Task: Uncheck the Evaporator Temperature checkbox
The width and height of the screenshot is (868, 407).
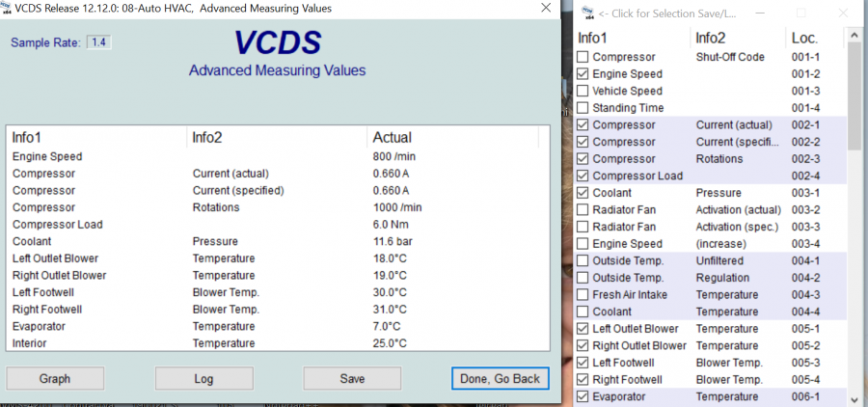Action: [x=583, y=396]
